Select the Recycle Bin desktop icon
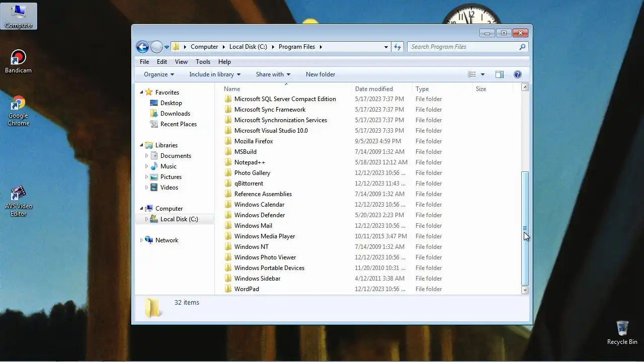The height and width of the screenshot is (362, 644). tap(622, 332)
